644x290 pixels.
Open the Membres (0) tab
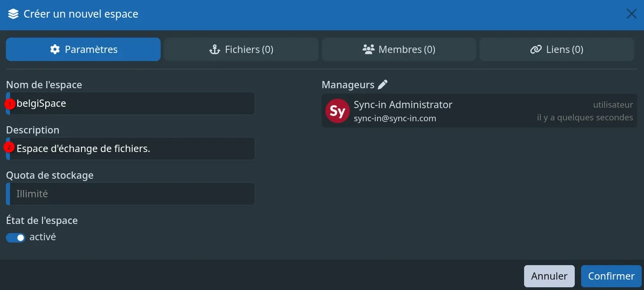(399, 49)
